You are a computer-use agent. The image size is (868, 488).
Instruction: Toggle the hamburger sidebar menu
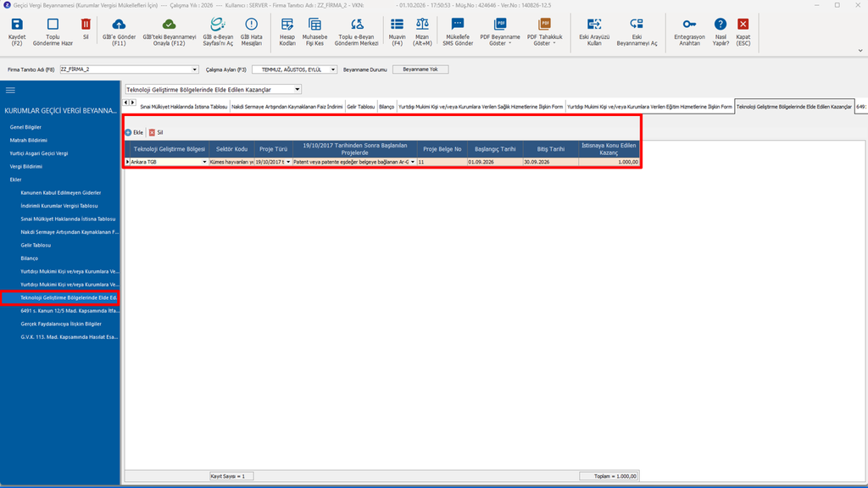point(10,90)
